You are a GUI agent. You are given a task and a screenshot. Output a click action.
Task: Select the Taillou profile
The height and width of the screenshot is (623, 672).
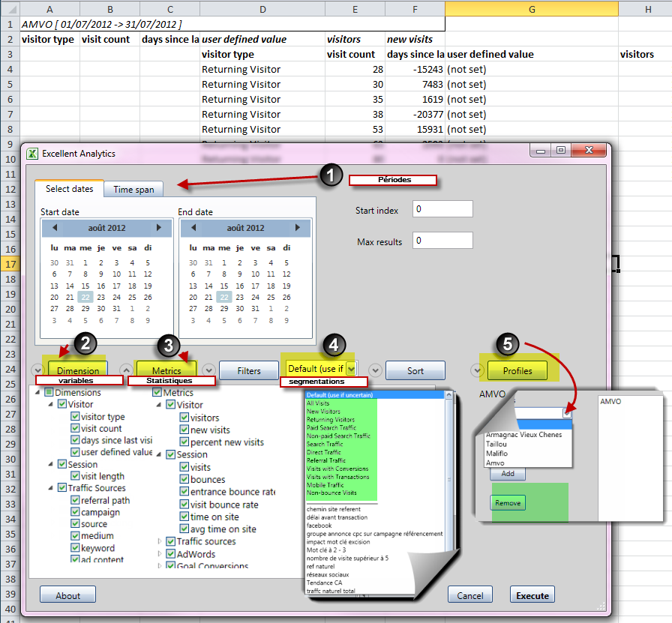496,444
